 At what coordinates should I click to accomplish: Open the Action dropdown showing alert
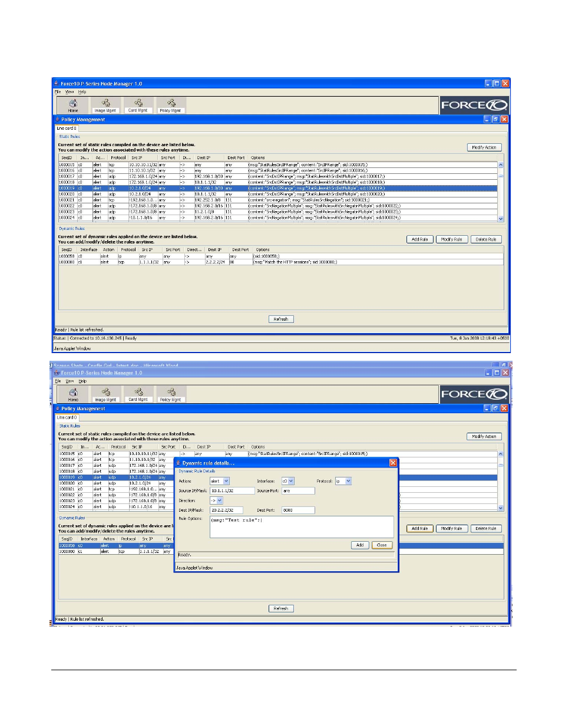pyautogui.click(x=220, y=481)
